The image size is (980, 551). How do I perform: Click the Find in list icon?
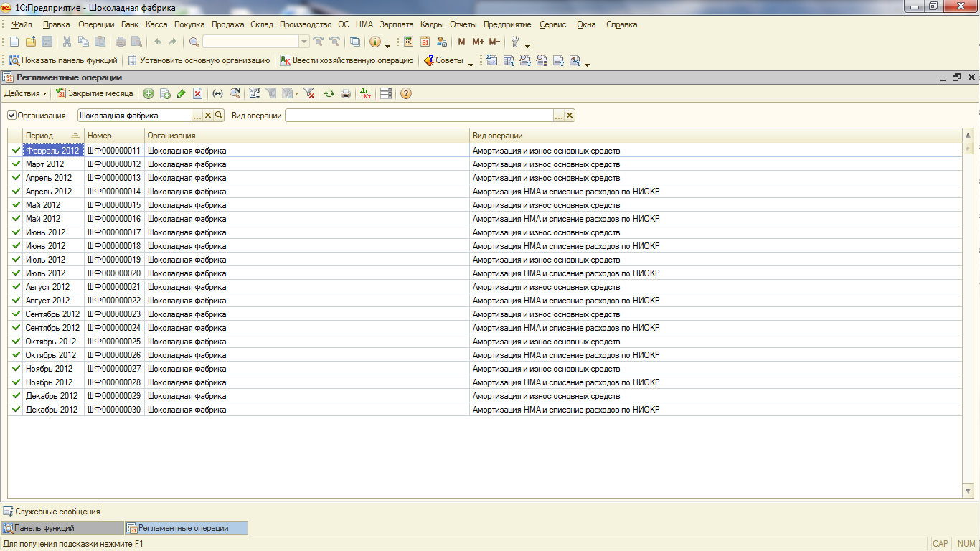pyautogui.click(x=235, y=93)
